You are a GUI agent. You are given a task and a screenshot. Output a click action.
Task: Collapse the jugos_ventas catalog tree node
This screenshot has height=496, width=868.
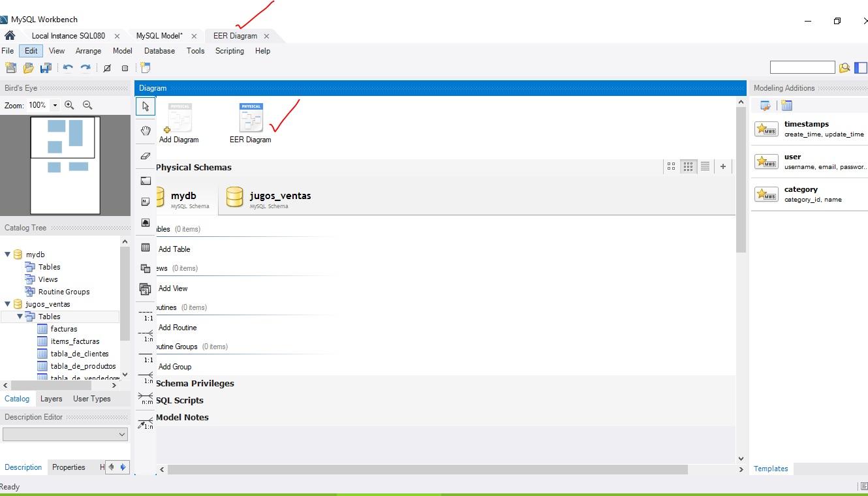coord(8,304)
